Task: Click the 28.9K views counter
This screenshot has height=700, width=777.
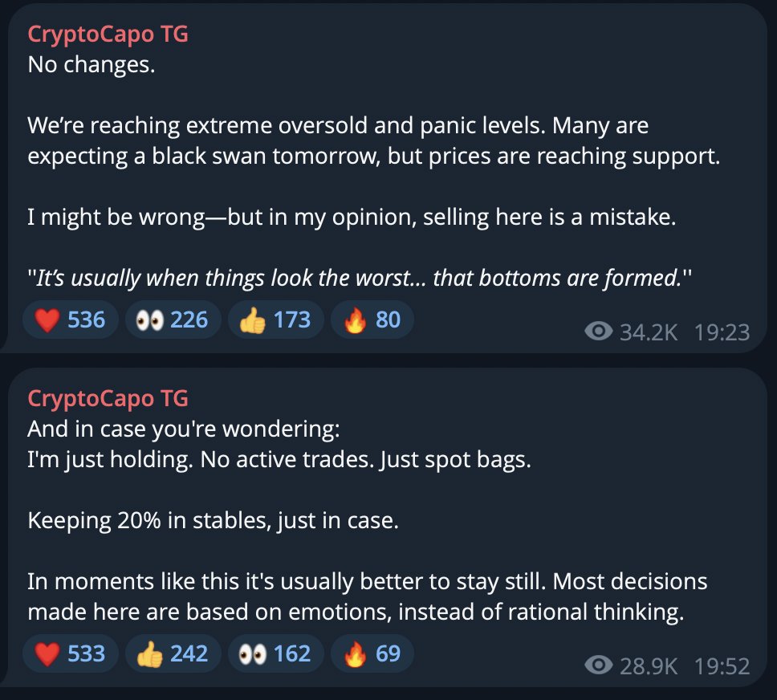Action: 649,665
